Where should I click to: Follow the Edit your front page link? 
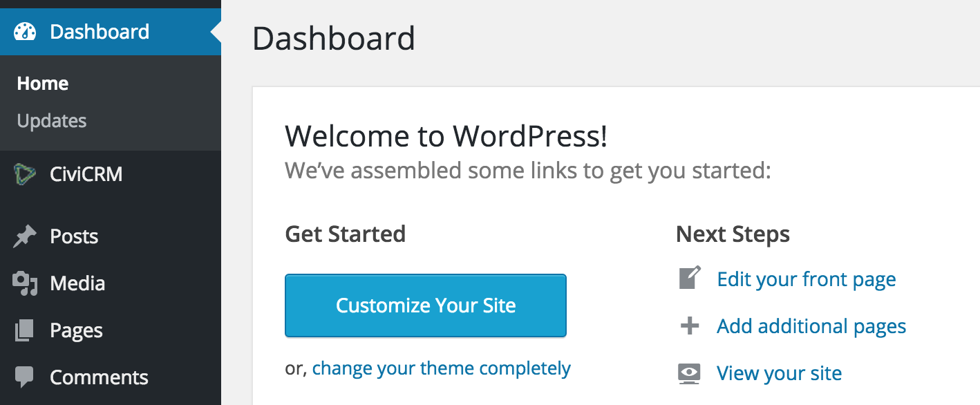tap(805, 279)
